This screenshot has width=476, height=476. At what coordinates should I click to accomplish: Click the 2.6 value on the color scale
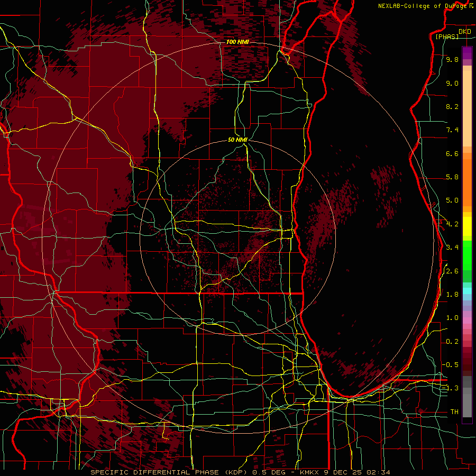tap(452, 271)
